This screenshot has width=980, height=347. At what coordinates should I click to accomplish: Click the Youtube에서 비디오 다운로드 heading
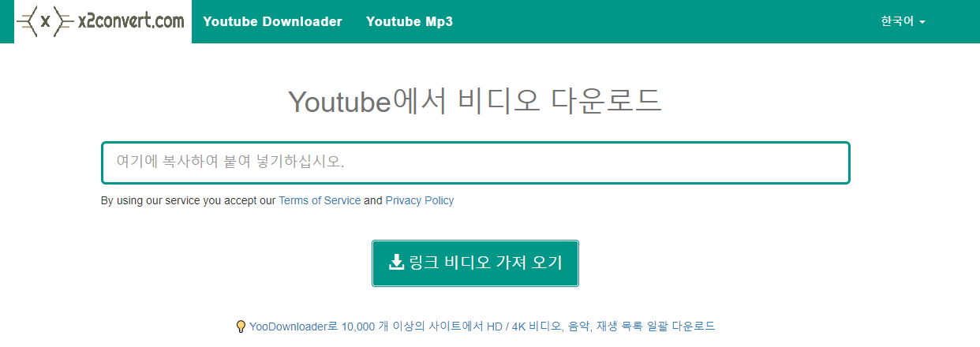(x=475, y=102)
